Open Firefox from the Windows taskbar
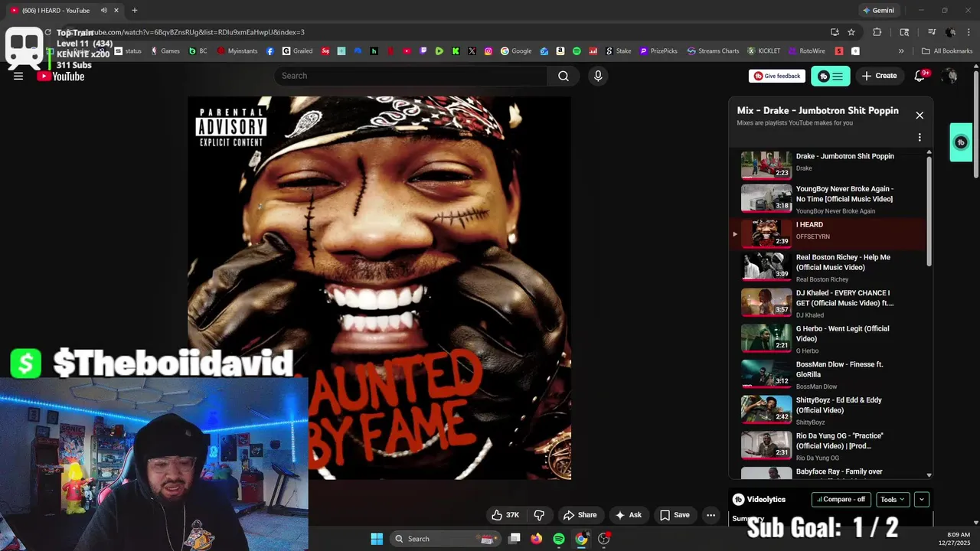 [x=537, y=539]
